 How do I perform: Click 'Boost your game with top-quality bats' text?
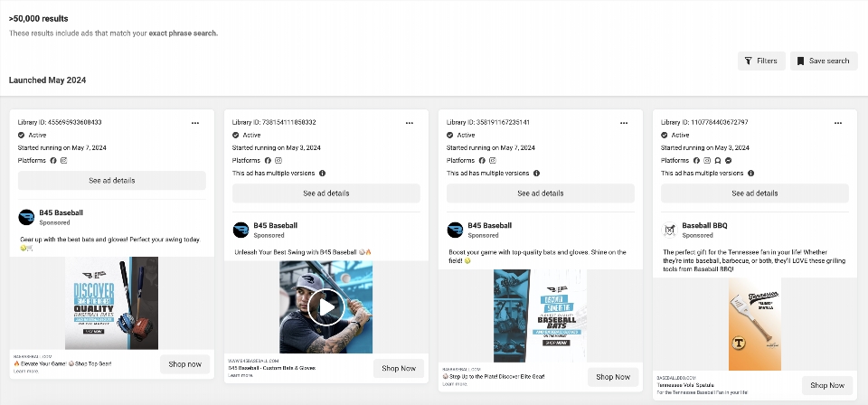pyautogui.click(x=537, y=256)
